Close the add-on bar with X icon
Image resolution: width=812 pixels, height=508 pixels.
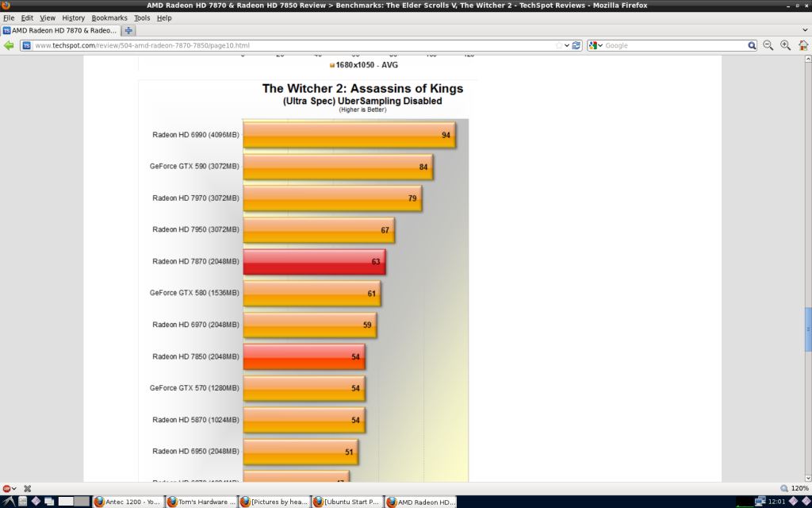tap(28, 488)
